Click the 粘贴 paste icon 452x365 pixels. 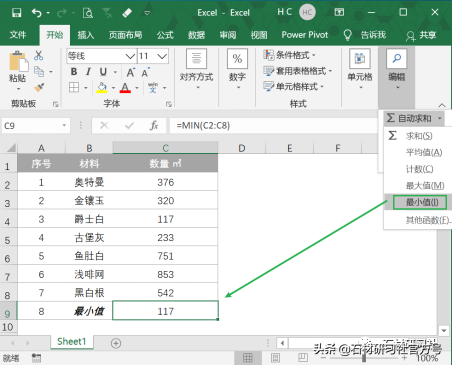(x=18, y=62)
